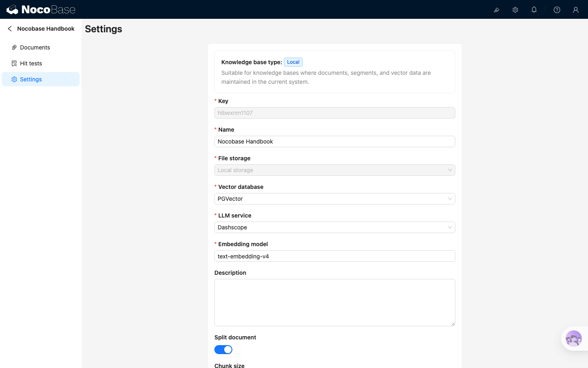
Task: Open the Vector database dropdown
Action: (x=335, y=199)
